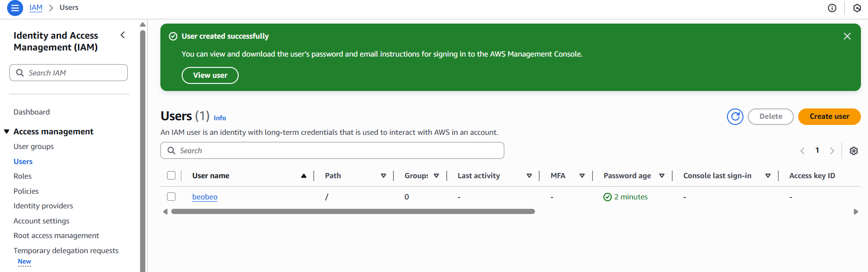Refresh the users list

click(x=735, y=116)
